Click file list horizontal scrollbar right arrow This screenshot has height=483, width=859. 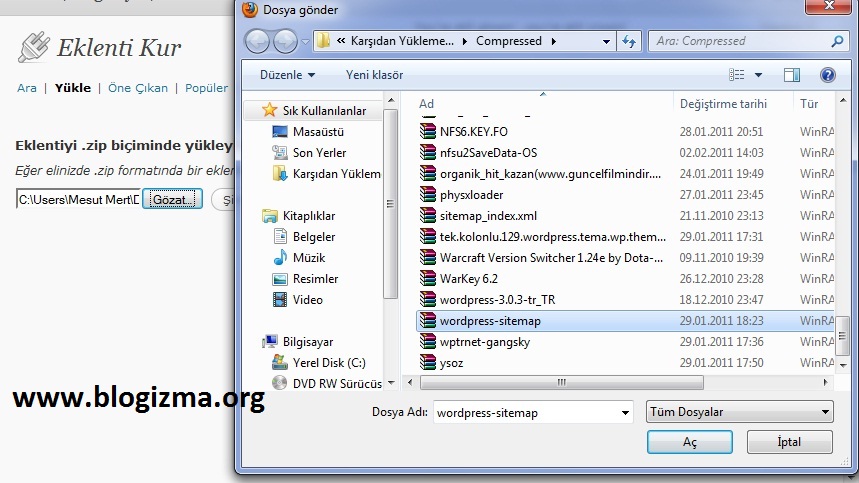point(826,382)
